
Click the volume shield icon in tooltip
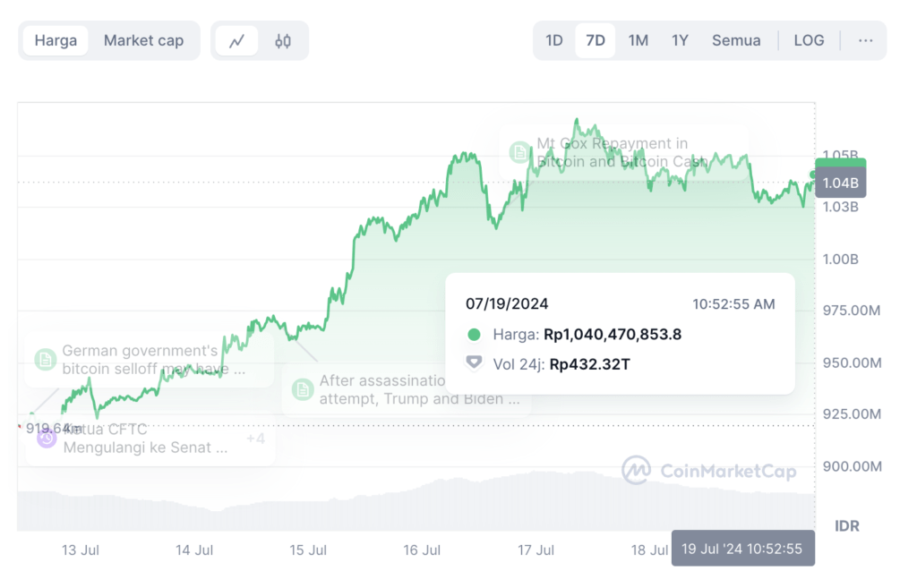(475, 363)
